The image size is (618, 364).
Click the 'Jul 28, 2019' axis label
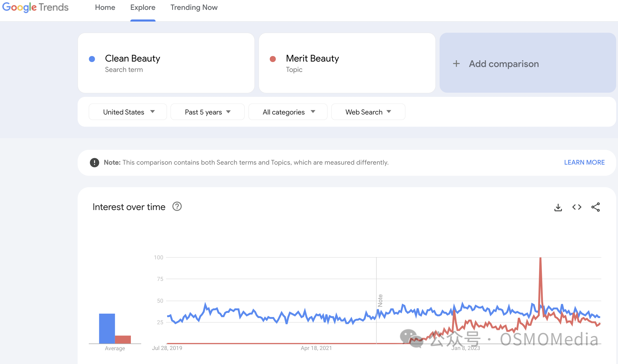[167, 348]
